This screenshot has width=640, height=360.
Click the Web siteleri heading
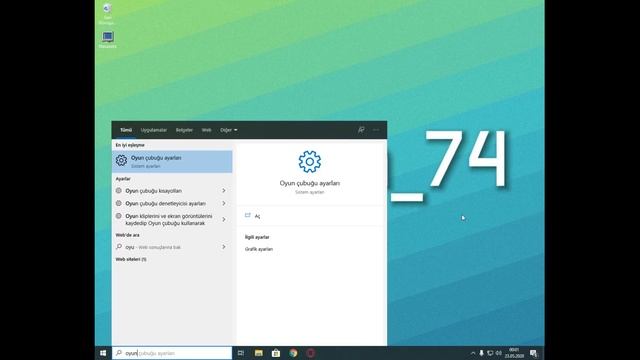click(131, 259)
